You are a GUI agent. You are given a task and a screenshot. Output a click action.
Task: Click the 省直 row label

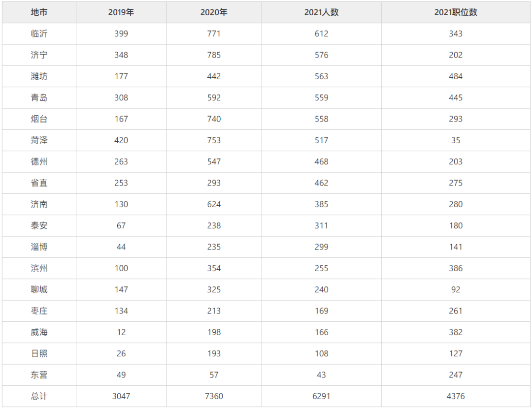[x=39, y=183]
